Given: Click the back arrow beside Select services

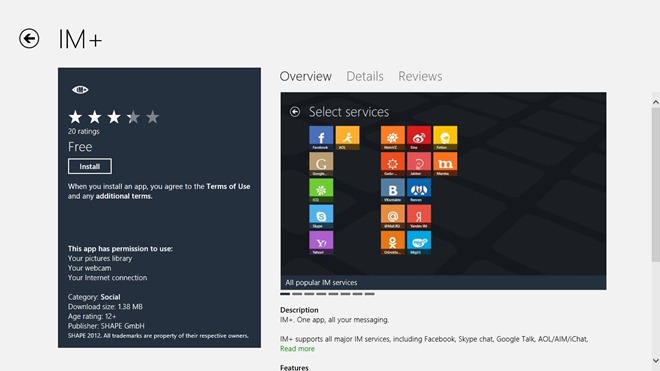Looking at the screenshot, I should coord(295,112).
